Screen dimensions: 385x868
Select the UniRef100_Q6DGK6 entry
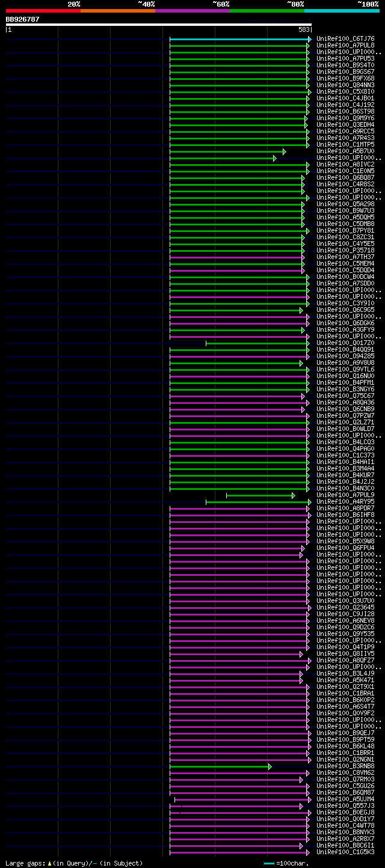(345, 323)
